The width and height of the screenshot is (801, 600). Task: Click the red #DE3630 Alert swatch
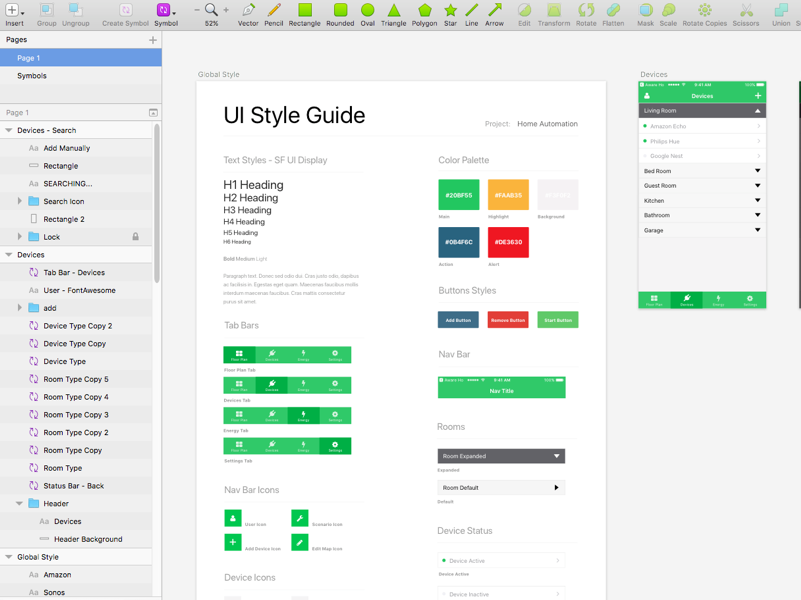508,242
